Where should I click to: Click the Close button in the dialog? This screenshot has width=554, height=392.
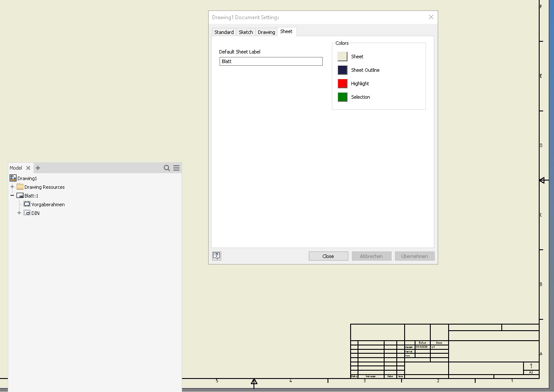click(328, 256)
